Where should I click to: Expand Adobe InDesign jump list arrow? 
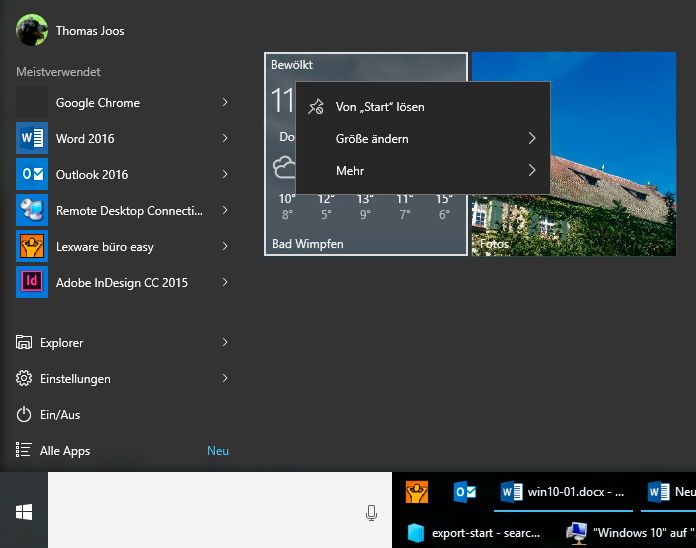(225, 282)
